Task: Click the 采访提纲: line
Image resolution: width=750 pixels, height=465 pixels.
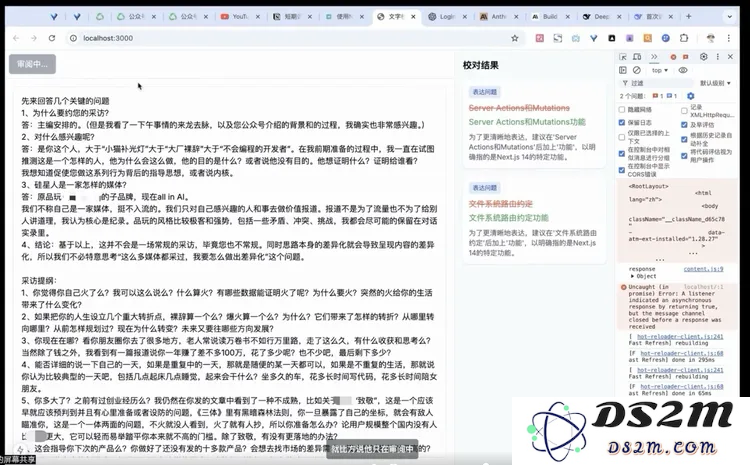Action: pyautogui.click(x=39, y=281)
